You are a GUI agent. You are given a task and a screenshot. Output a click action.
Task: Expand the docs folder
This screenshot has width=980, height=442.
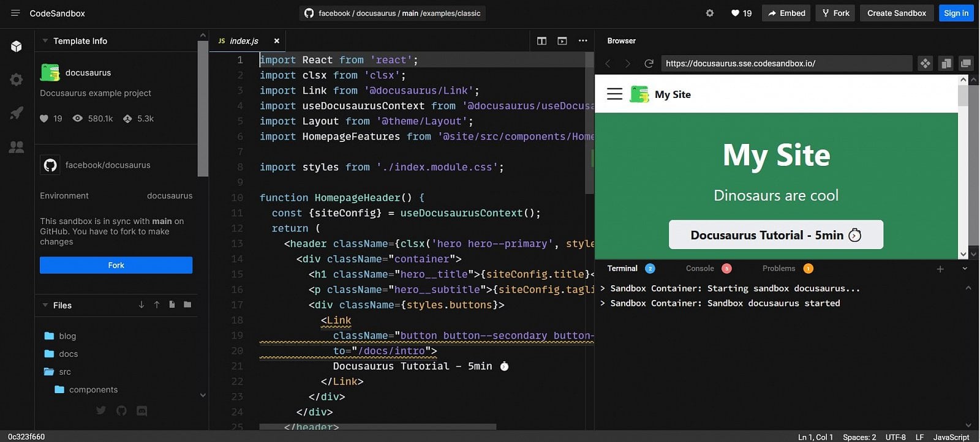(x=68, y=354)
